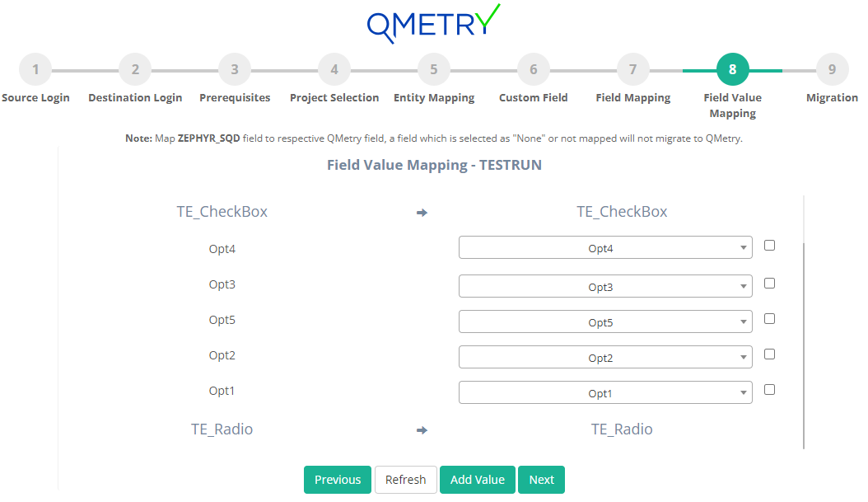
Task: Click step 7 circle for Field Mapping
Action: (x=632, y=70)
